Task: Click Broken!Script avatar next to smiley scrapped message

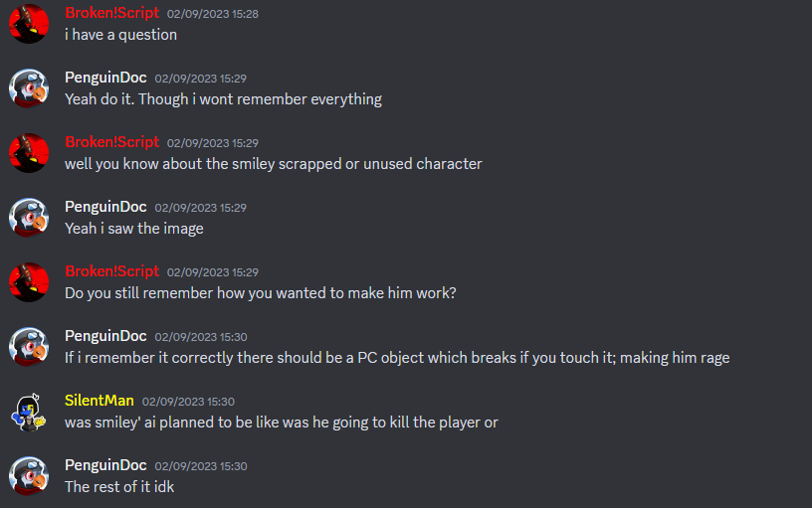Action: (x=29, y=153)
